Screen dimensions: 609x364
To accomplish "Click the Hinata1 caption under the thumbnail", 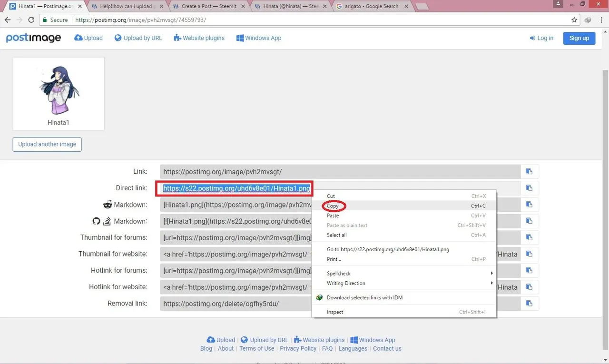I will (58, 122).
